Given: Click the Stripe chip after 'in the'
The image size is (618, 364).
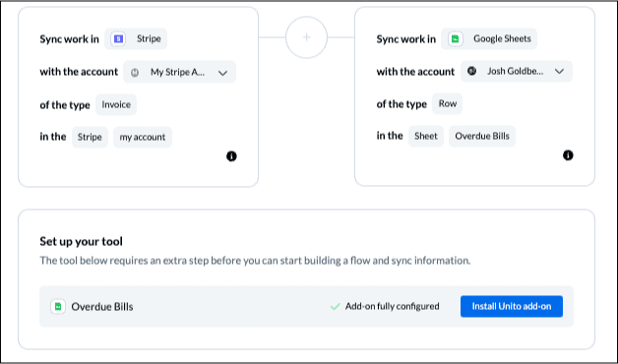Looking at the screenshot, I should (90, 137).
